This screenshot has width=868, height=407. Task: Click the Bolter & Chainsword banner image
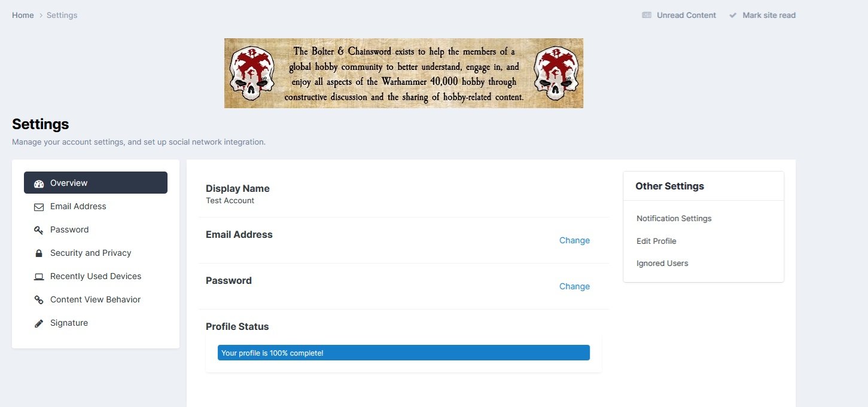coord(403,73)
